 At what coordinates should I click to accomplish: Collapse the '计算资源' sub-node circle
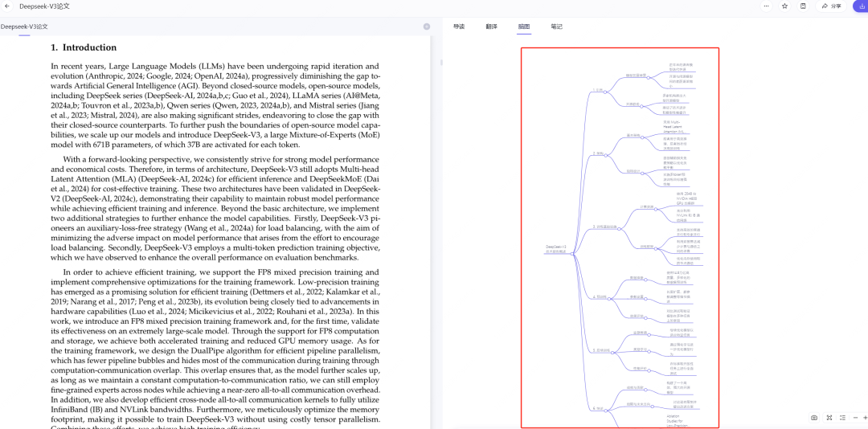click(x=657, y=208)
